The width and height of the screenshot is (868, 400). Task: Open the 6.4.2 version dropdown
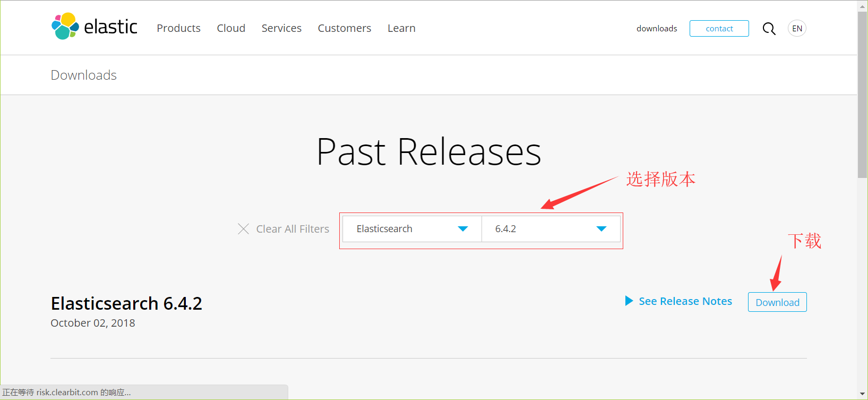click(x=551, y=229)
